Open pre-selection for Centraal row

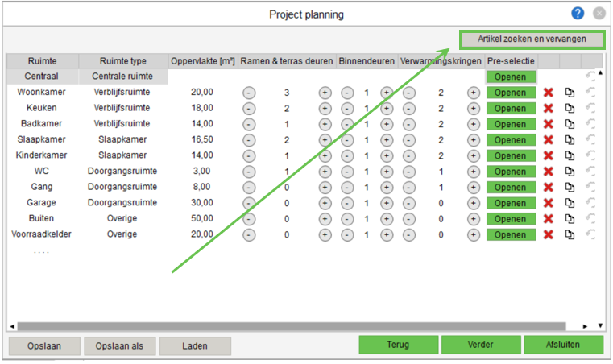tap(510, 77)
